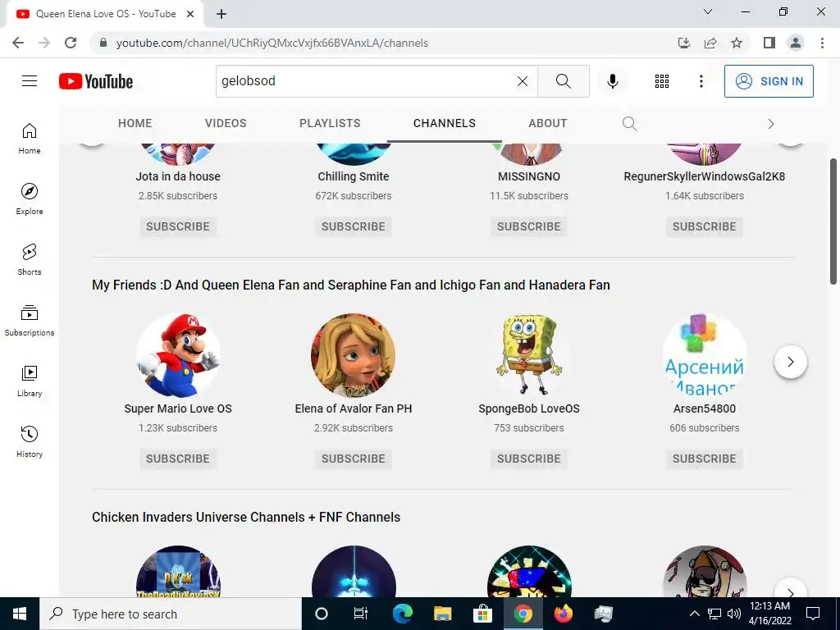840x630 pixels.
Task: Click the browser address bar URL
Action: coord(272,43)
